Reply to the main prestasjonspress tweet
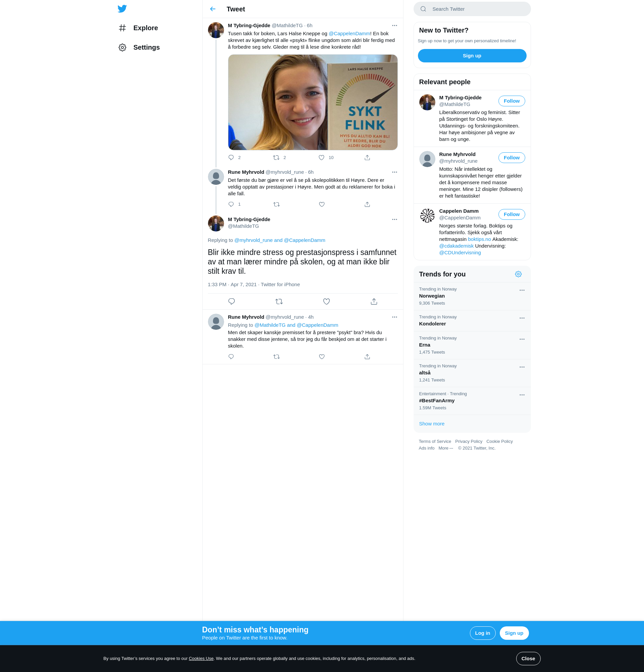 (x=232, y=301)
